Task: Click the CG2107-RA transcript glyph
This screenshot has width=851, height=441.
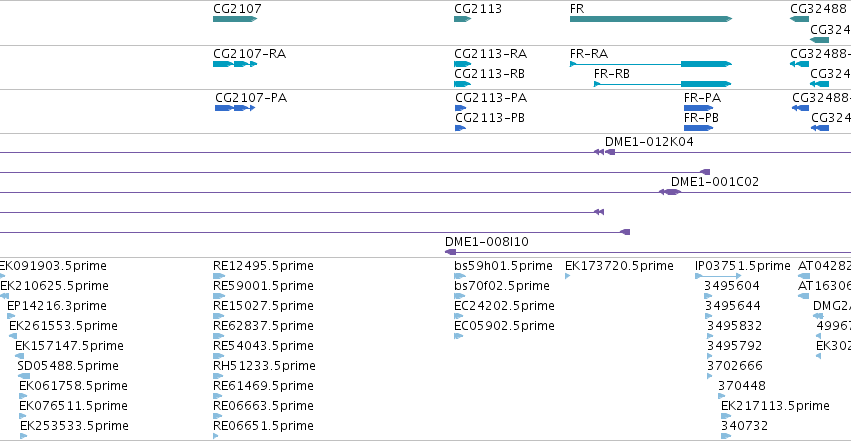Action: [235, 64]
